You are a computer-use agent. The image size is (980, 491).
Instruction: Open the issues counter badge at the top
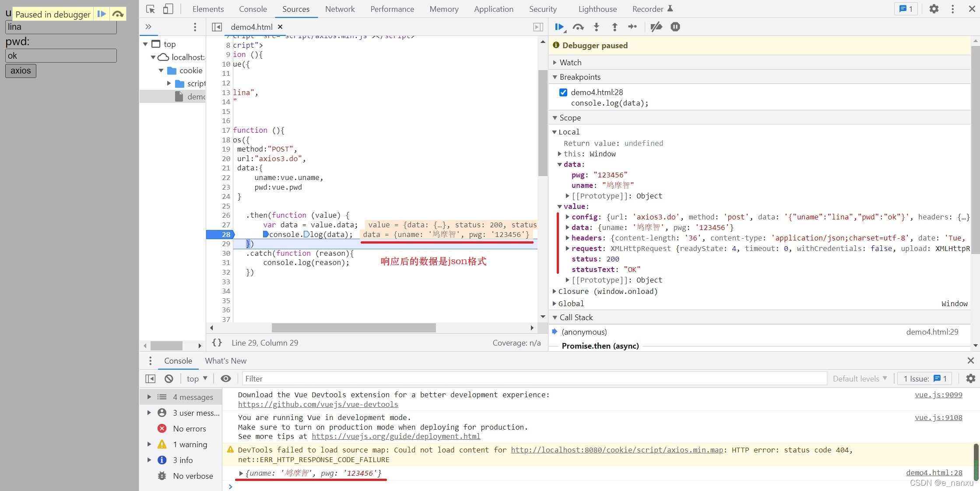(906, 9)
